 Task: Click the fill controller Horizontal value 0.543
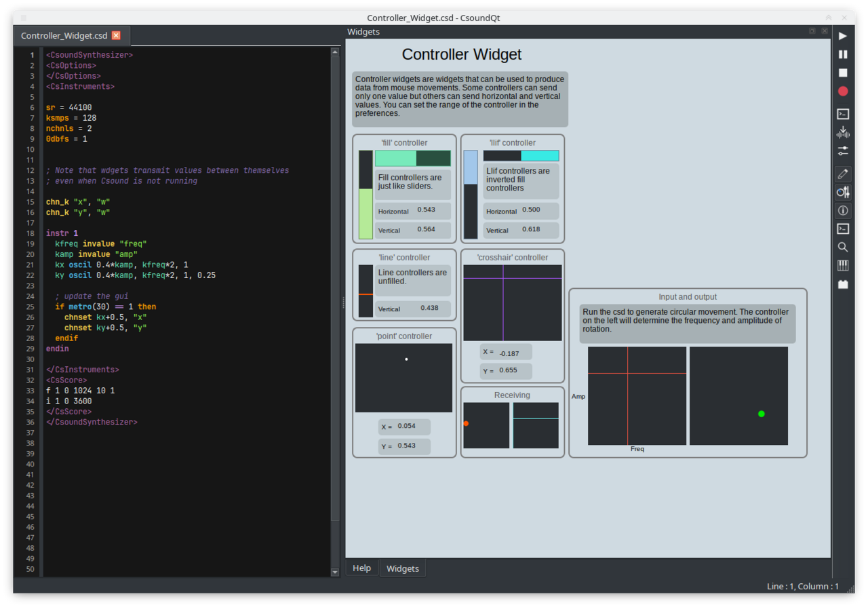pyautogui.click(x=426, y=210)
